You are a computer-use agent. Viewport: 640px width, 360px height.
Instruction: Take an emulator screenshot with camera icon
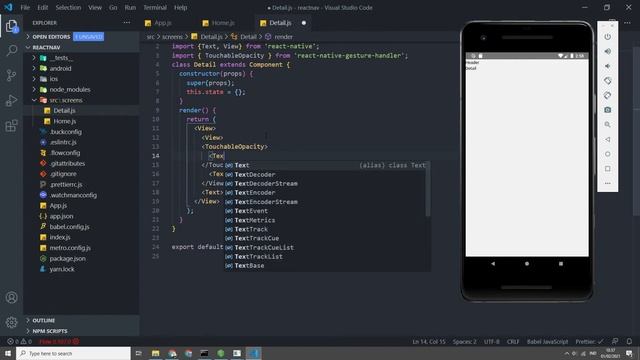607,110
